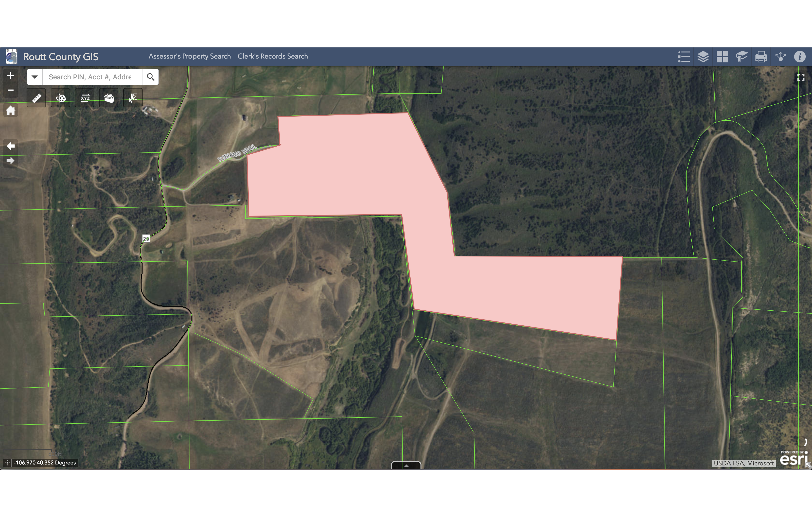Click the coordinate locator crosshair icon
The height and width of the screenshot is (508, 812).
(7, 463)
